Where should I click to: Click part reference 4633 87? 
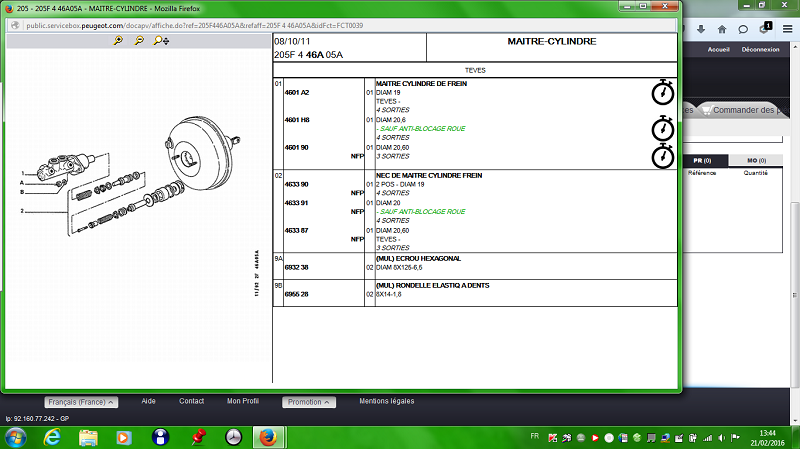pos(296,230)
